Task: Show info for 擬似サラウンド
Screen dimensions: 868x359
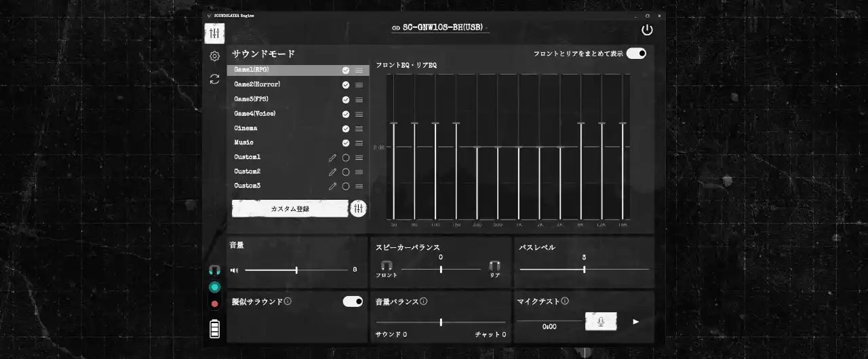Action: click(288, 301)
